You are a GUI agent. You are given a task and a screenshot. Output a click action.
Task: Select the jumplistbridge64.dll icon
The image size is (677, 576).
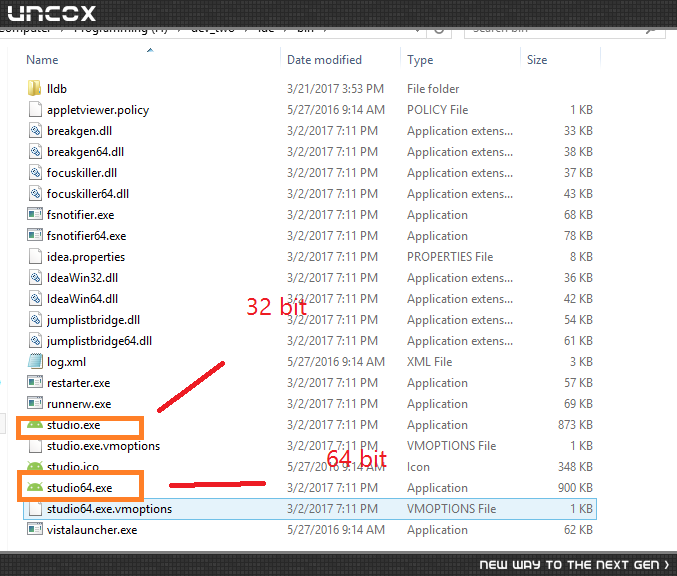(35, 340)
